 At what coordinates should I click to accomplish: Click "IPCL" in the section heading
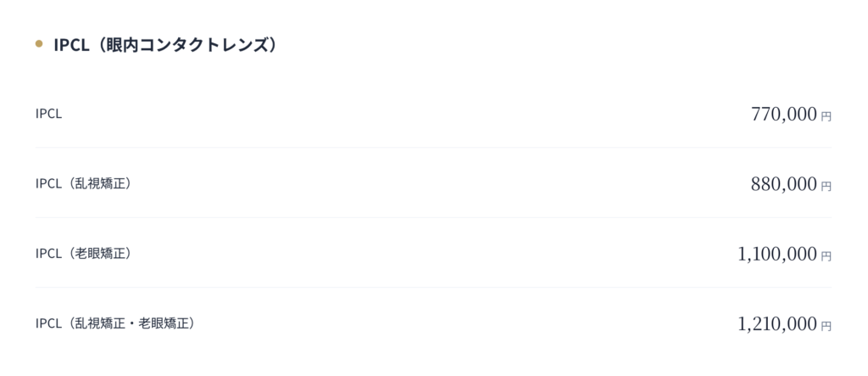[x=71, y=45]
